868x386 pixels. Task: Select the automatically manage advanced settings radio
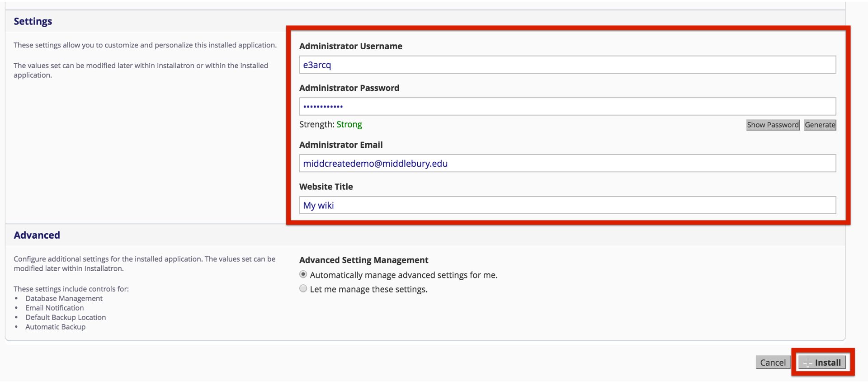pos(303,274)
